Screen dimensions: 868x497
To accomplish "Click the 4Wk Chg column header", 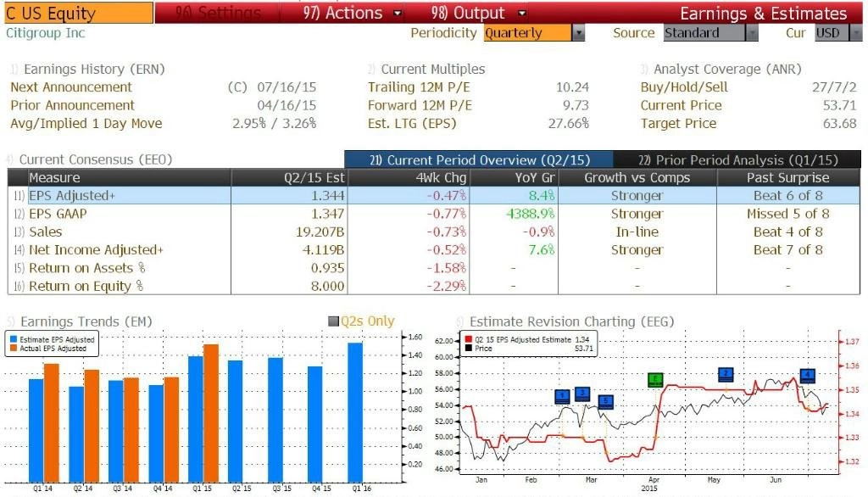I will coord(409,178).
